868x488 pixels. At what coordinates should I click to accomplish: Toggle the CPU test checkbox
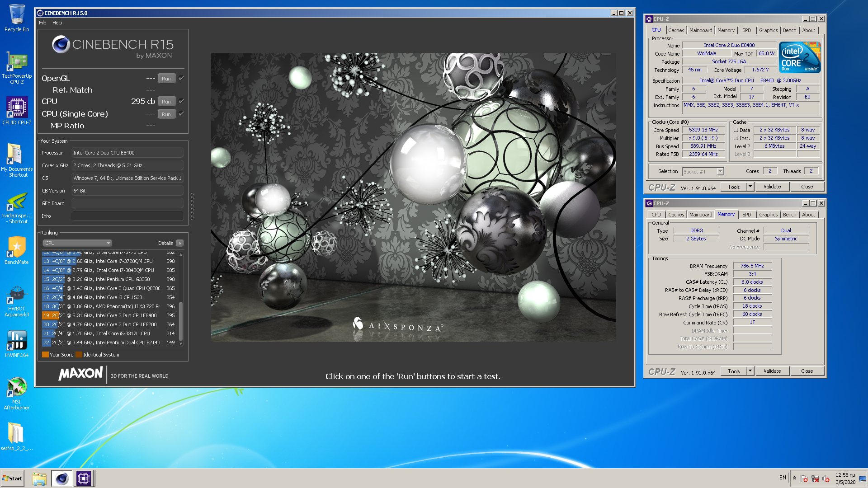coord(181,101)
